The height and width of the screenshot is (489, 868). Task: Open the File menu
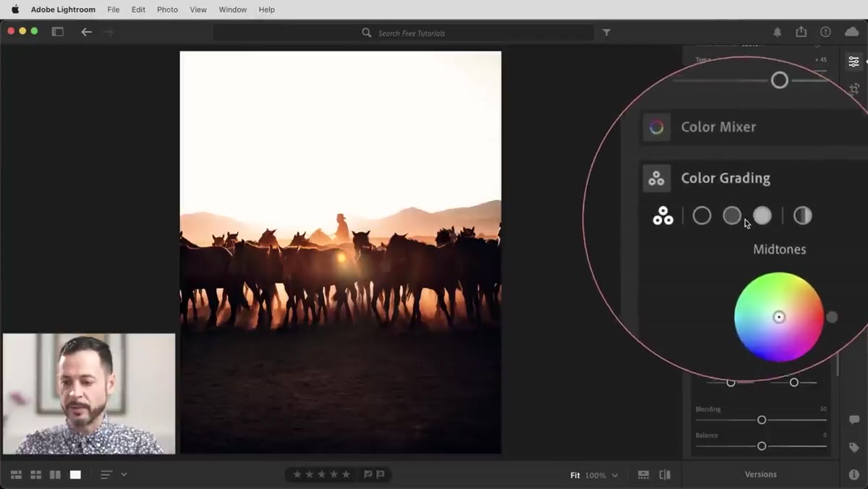(x=114, y=9)
